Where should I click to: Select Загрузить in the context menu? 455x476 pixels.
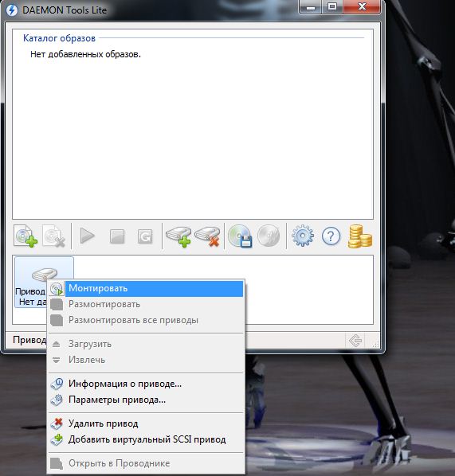pos(146,344)
